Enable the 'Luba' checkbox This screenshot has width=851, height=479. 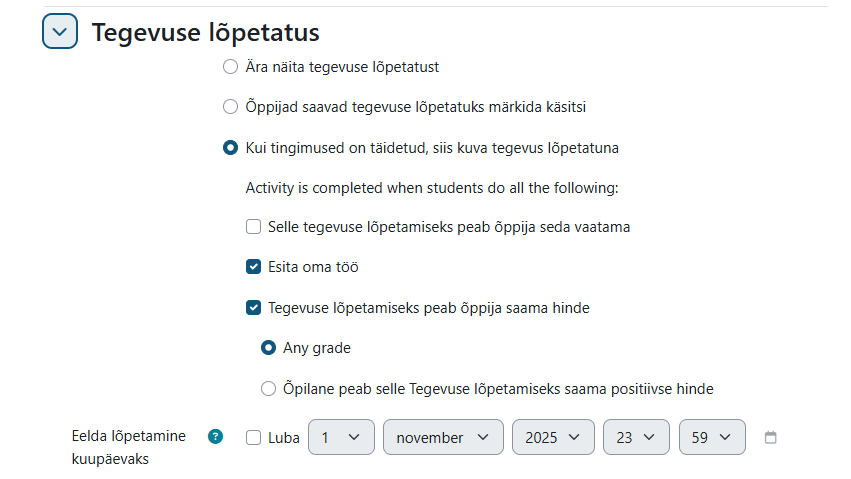254,437
